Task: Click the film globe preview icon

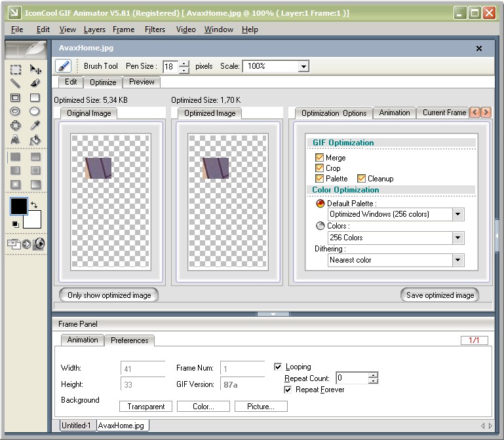Action: (x=39, y=244)
